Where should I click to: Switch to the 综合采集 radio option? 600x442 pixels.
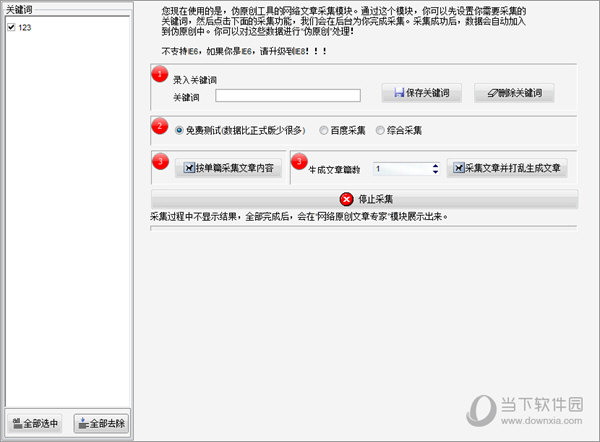[380, 130]
